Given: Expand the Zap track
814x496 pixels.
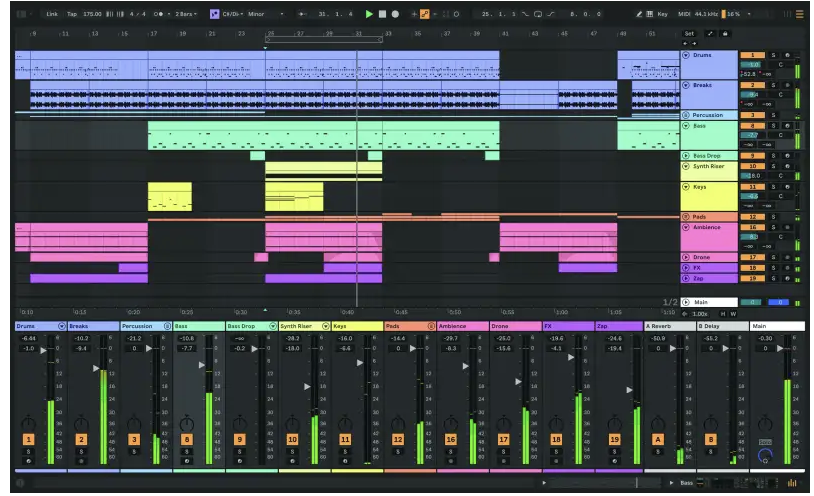Looking at the screenshot, I should point(686,278).
